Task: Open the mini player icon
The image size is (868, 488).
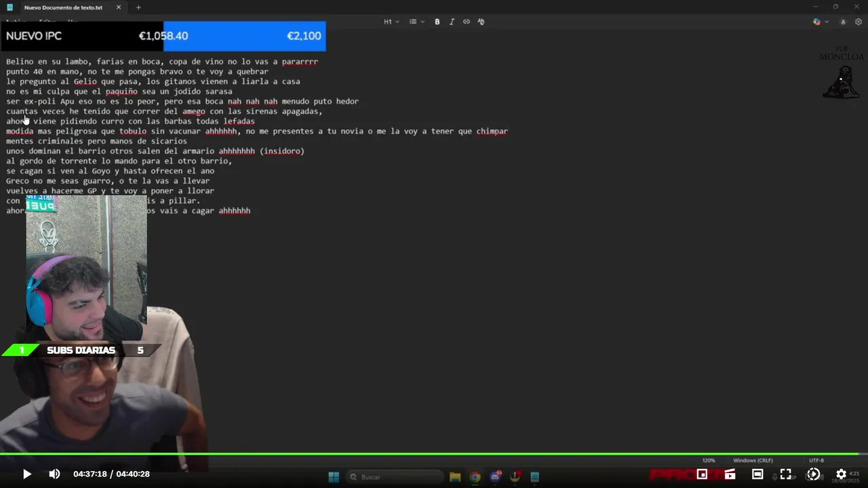Action: pos(702,474)
